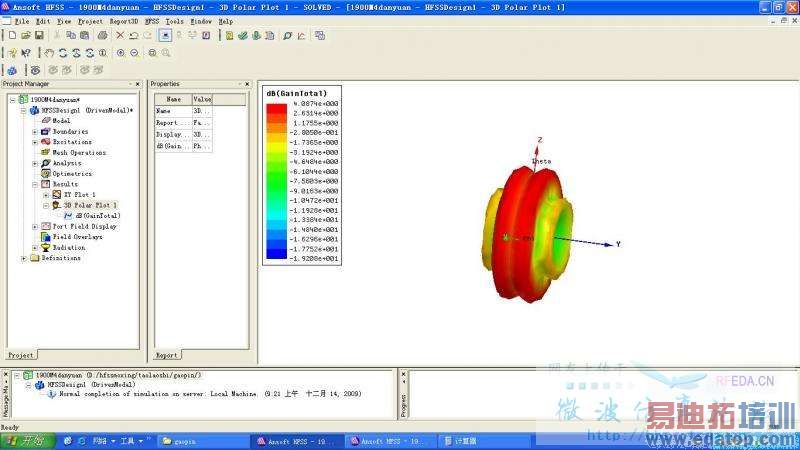Image resolution: width=800 pixels, height=450 pixels.
Task: Save project with the floppy disk icon
Action: 39,35
